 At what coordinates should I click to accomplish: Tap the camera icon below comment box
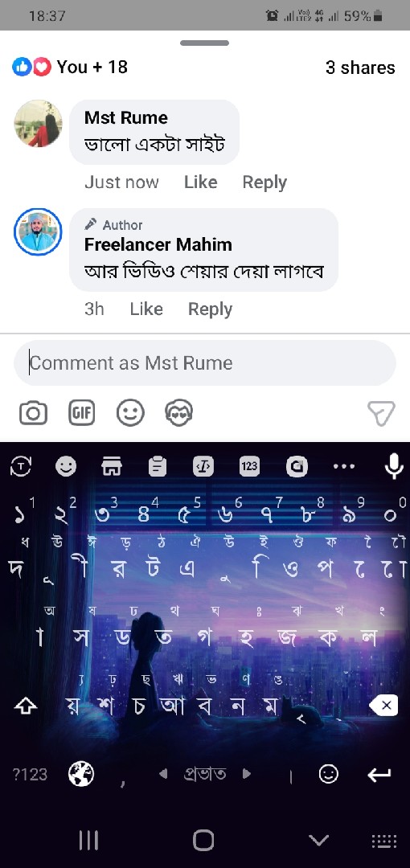pos(33,413)
